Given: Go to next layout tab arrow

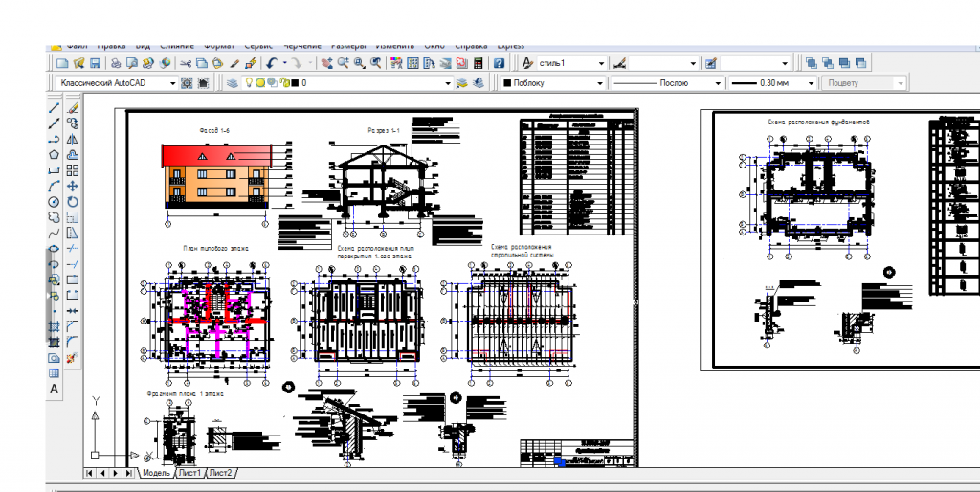Looking at the screenshot, I should point(116,473).
